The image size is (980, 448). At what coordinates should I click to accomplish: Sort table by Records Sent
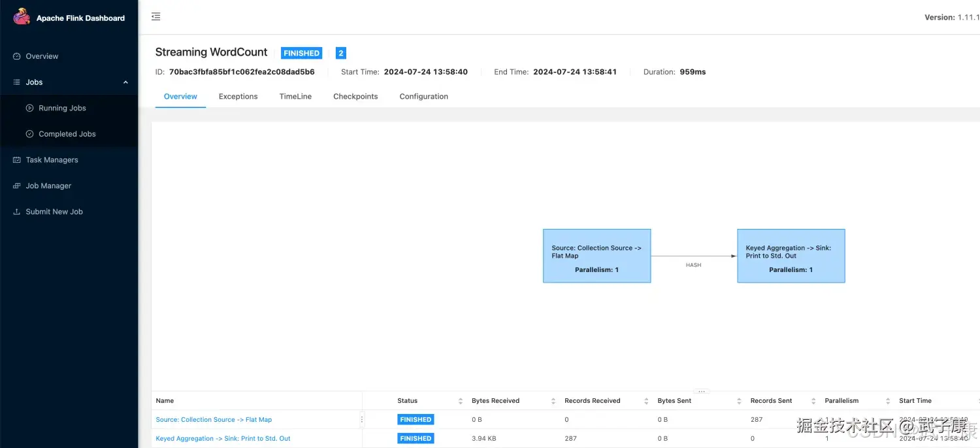(x=814, y=401)
